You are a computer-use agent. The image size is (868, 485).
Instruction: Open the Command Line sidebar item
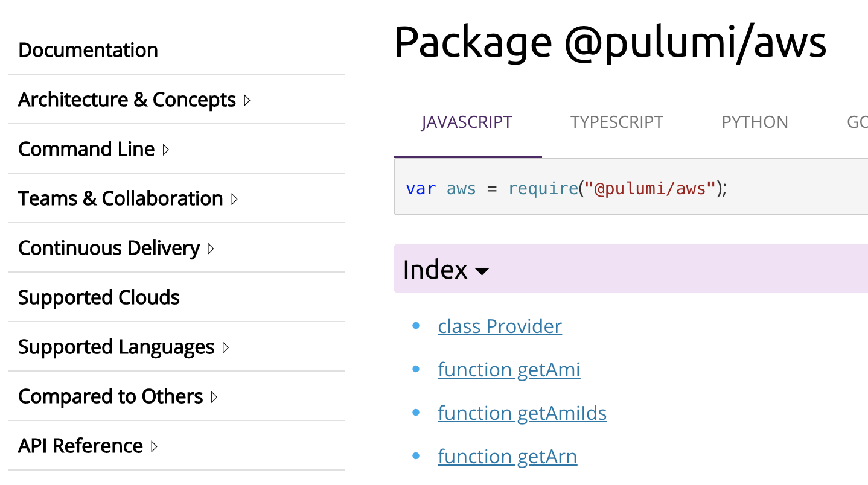pos(86,149)
